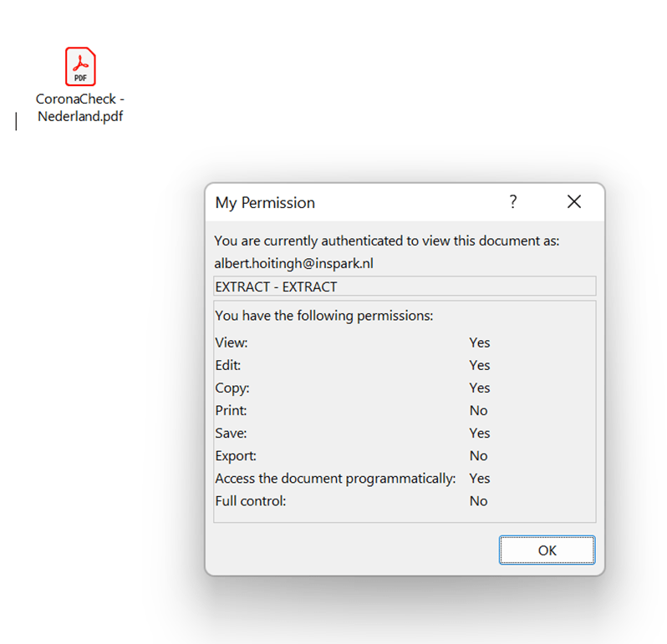Click the Yes value beside View
This screenshot has height=644, width=667.
tap(480, 342)
